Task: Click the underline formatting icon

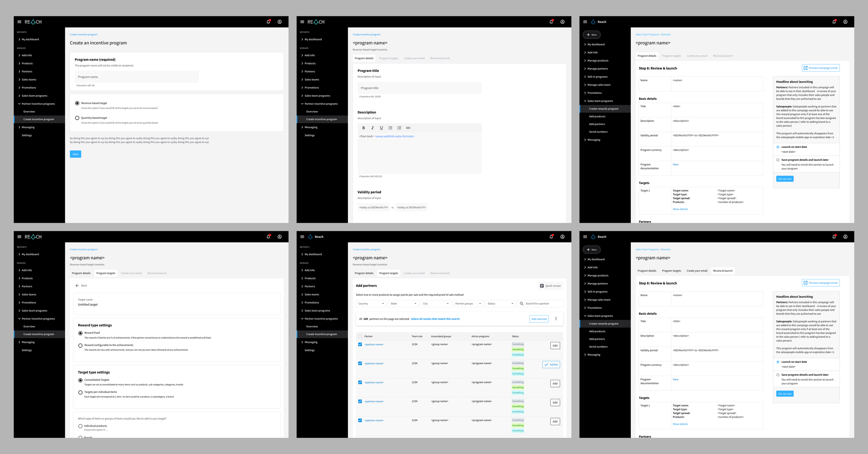Action: [x=381, y=128]
